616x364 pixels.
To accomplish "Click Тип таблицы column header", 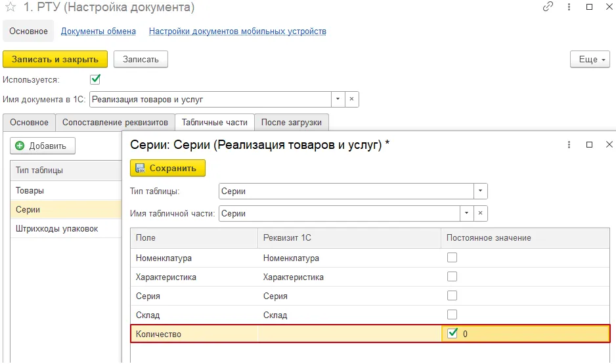I will pyautogui.click(x=66, y=171).
